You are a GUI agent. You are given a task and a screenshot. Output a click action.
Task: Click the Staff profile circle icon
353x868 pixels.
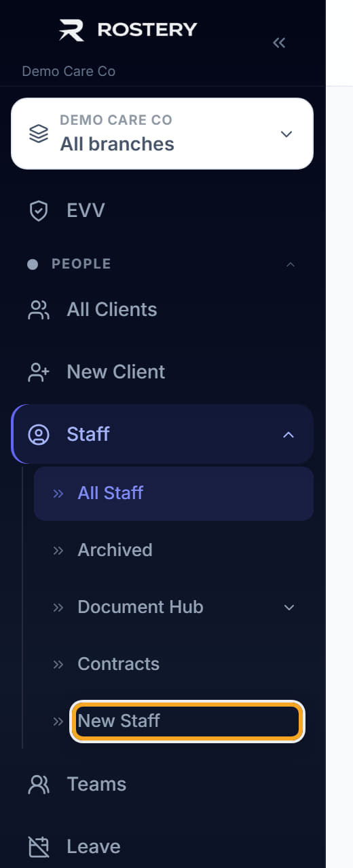[x=39, y=435]
